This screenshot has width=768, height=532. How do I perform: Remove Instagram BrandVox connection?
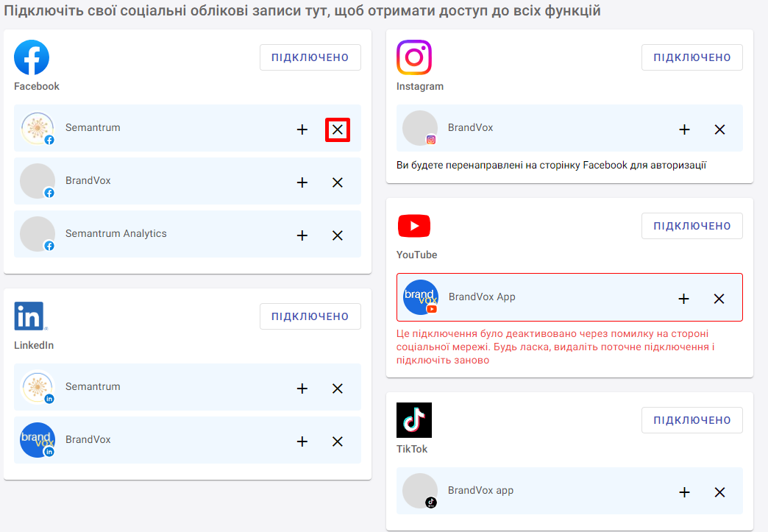point(719,130)
